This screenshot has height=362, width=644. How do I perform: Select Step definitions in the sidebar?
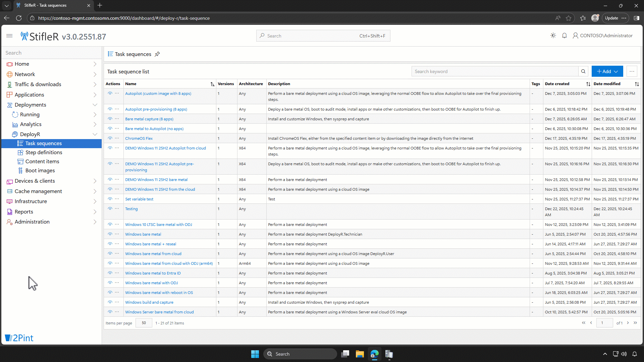tap(44, 153)
